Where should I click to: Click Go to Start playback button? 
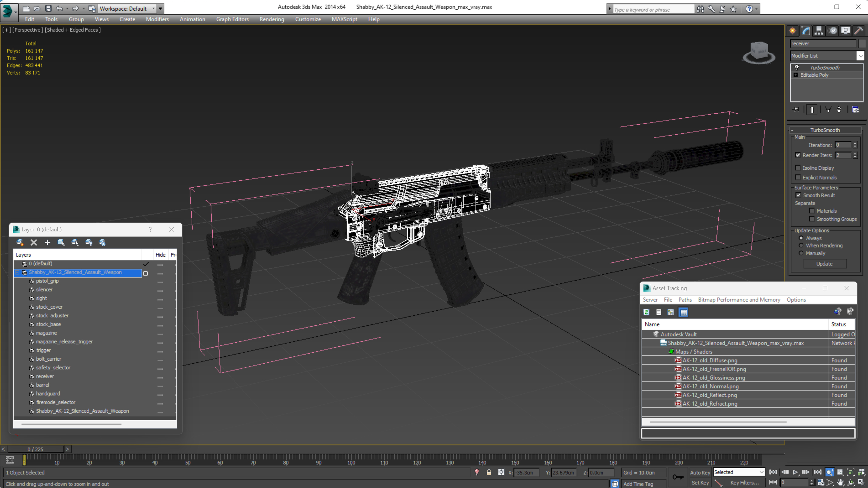pos(773,472)
